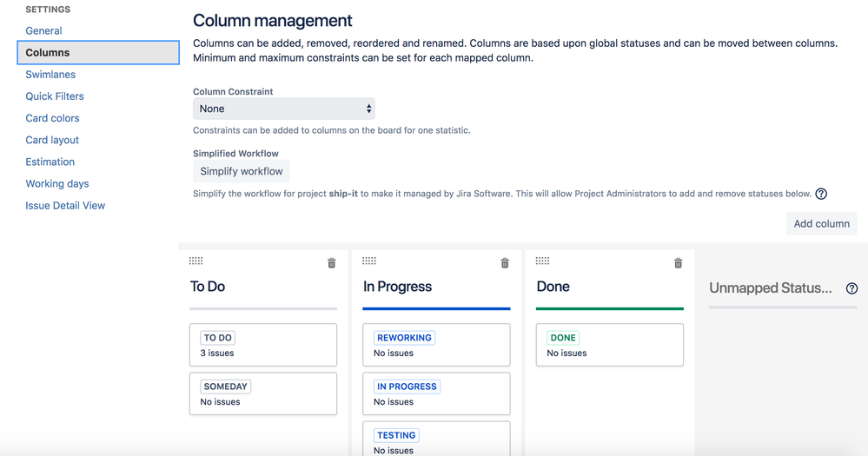The width and height of the screenshot is (868, 456).
Task: Go to Swimlanes settings
Action: pyautogui.click(x=50, y=75)
